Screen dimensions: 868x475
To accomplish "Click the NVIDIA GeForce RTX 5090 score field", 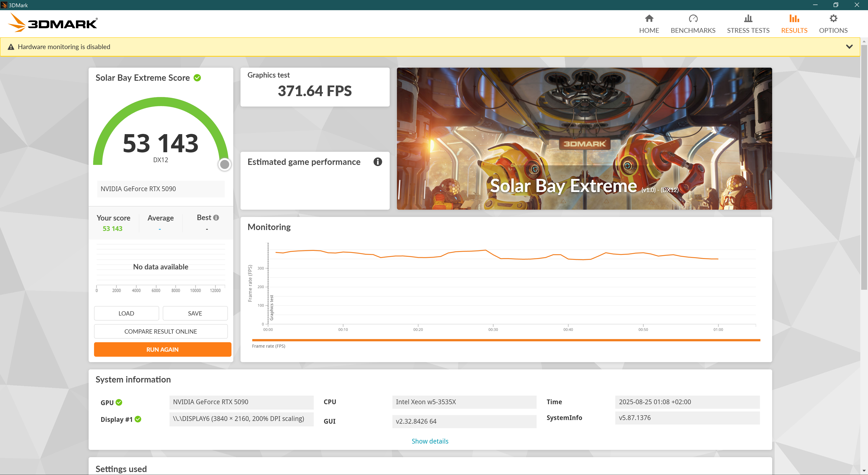I will [x=161, y=189].
